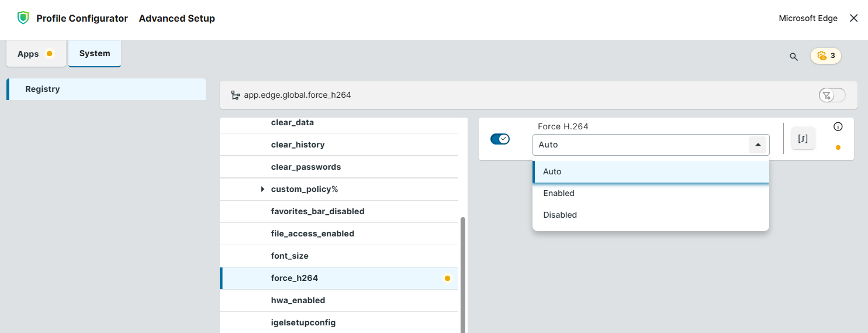Click the registry path tree icon
The height and width of the screenshot is (333, 868).
[235, 95]
